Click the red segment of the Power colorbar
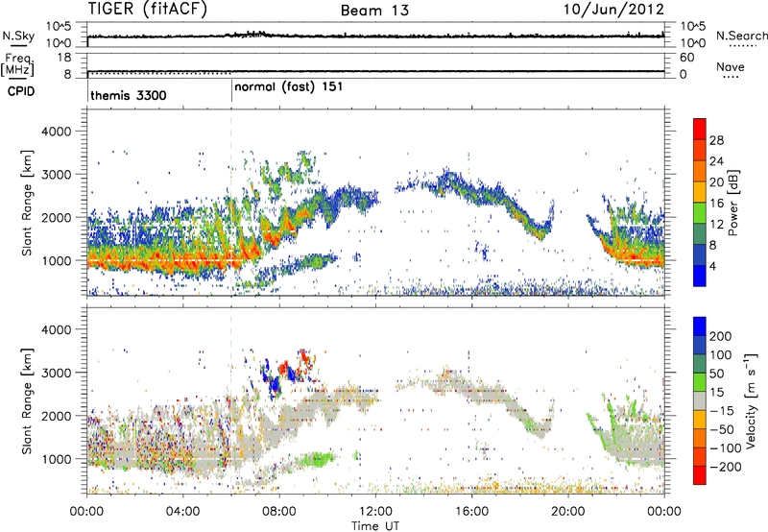The height and width of the screenshot is (532, 768). (700, 129)
